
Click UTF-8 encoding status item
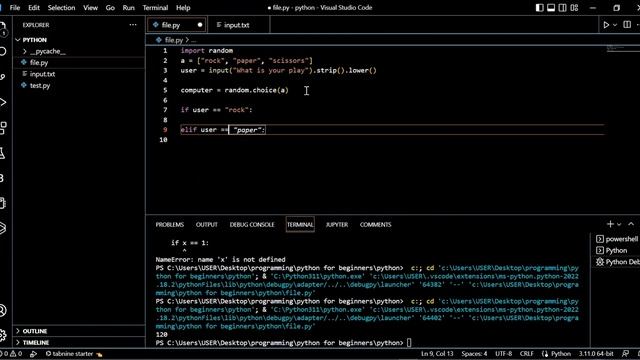503,354
